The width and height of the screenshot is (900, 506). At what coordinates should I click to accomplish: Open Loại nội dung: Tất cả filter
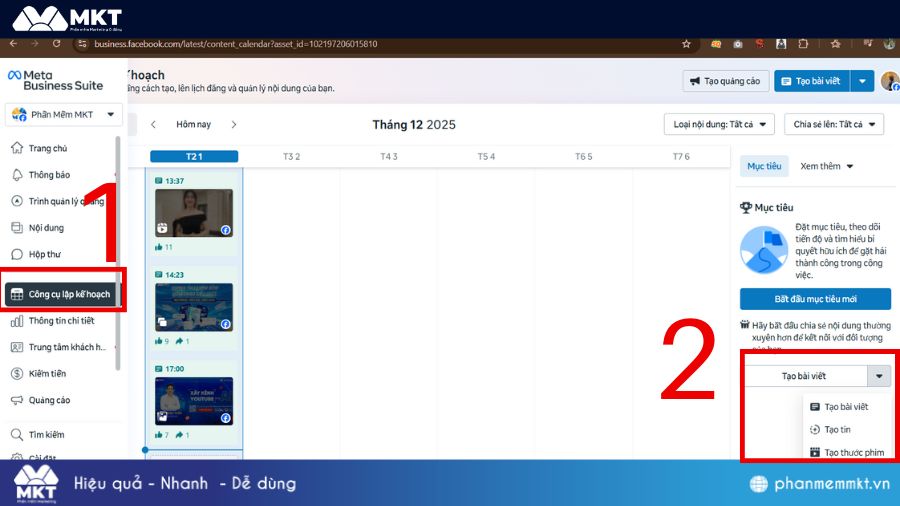pyautogui.click(x=719, y=124)
